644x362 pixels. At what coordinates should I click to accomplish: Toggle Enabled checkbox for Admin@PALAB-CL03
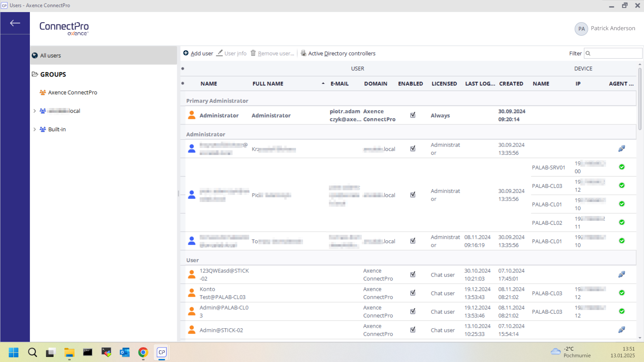pos(413,311)
